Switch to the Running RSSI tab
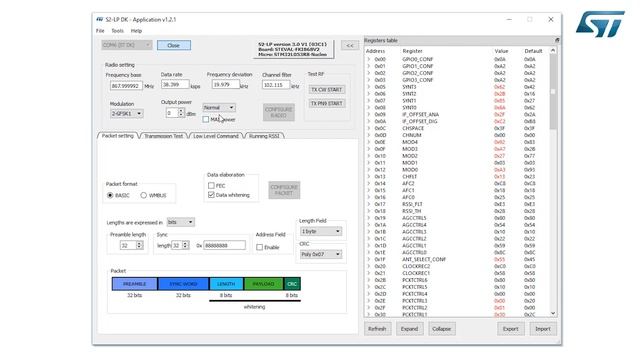Screen dimensions: 640x360 pos(264,136)
